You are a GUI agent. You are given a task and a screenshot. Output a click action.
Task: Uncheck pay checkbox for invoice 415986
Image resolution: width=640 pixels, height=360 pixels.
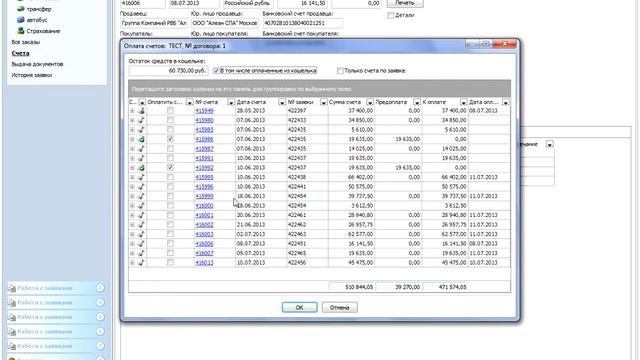click(170, 139)
